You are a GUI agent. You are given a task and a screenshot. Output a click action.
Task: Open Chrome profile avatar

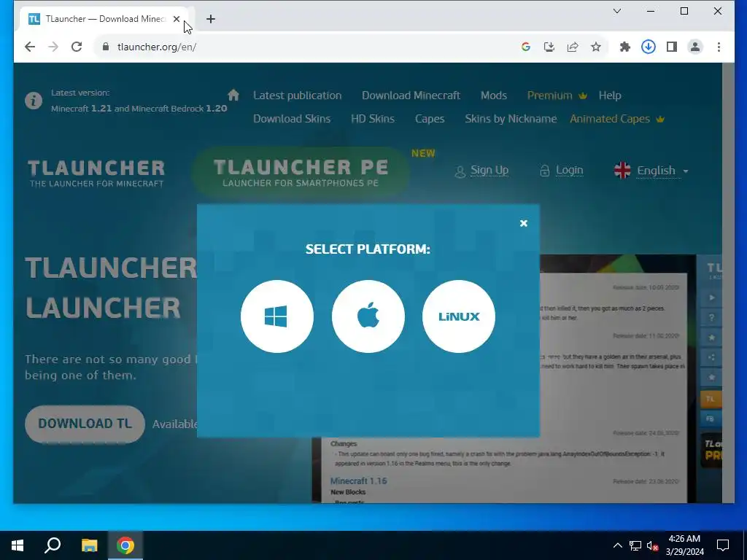click(x=695, y=47)
